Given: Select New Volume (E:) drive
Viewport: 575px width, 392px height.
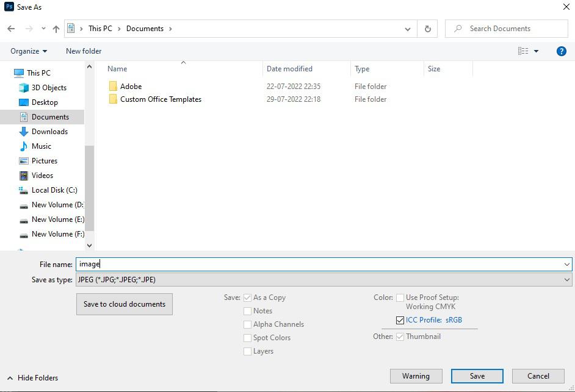Looking at the screenshot, I should [x=51, y=219].
